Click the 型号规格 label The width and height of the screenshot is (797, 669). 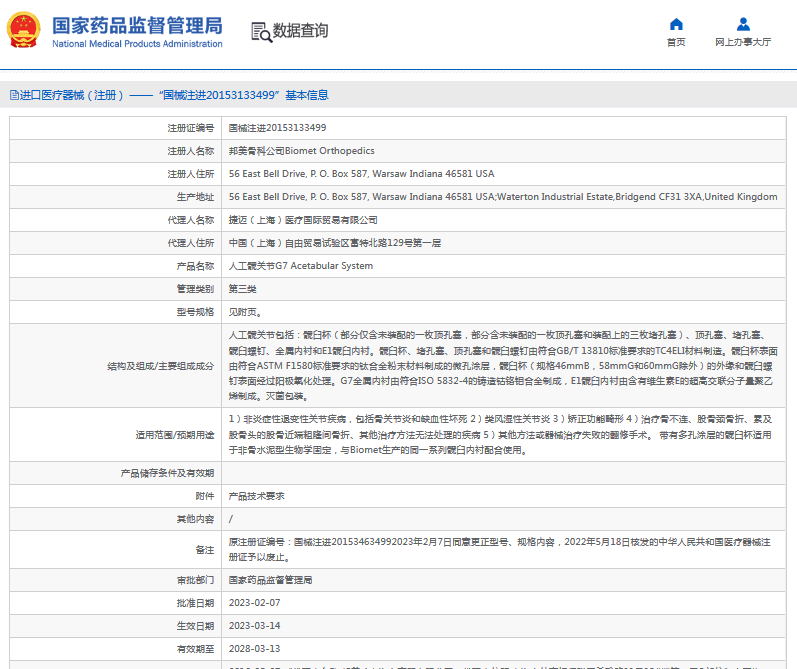point(196,312)
